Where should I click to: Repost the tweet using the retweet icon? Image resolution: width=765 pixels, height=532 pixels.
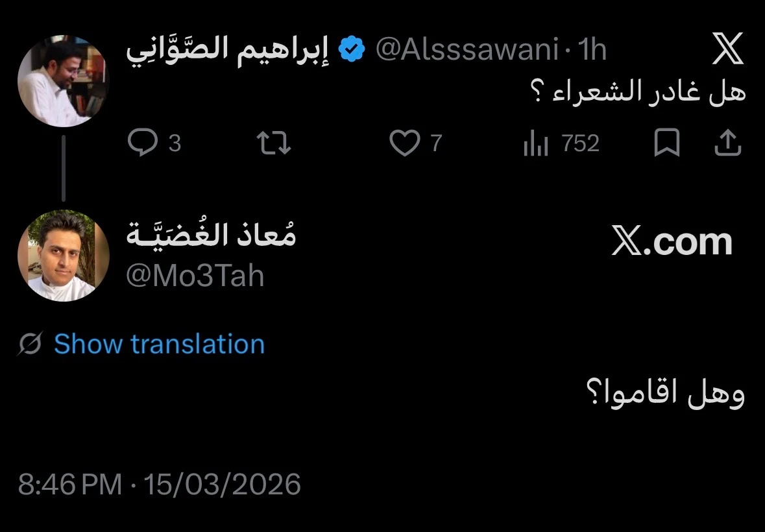pos(274,143)
